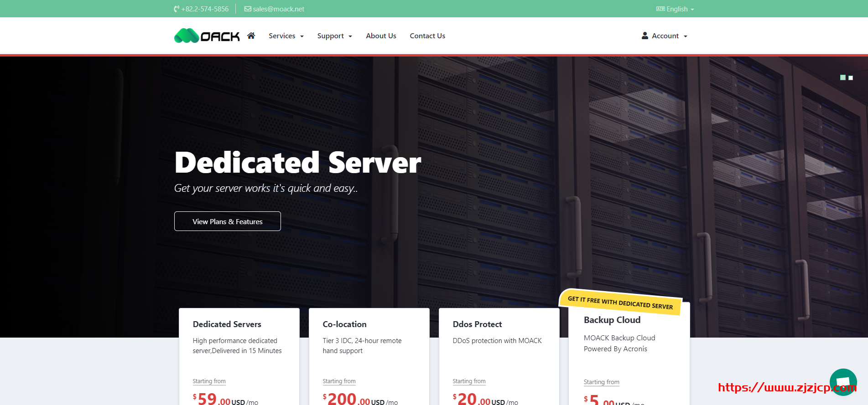Click the Backup Cloud promo banner

pyautogui.click(x=620, y=302)
